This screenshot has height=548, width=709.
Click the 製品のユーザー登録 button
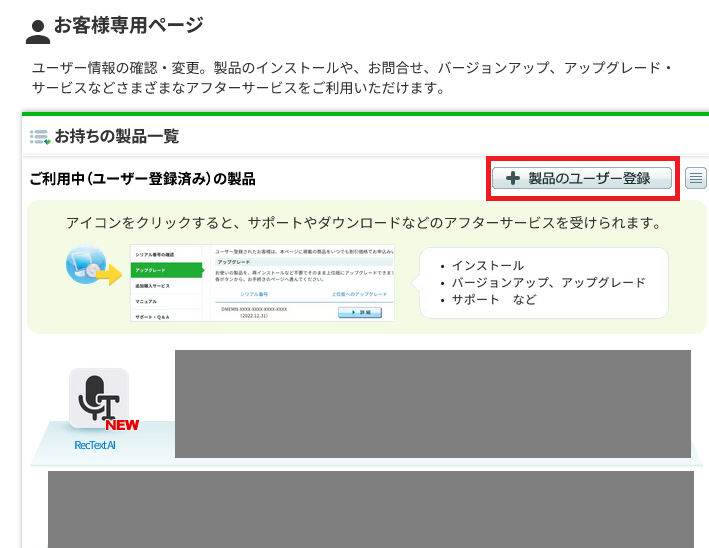tap(581, 178)
